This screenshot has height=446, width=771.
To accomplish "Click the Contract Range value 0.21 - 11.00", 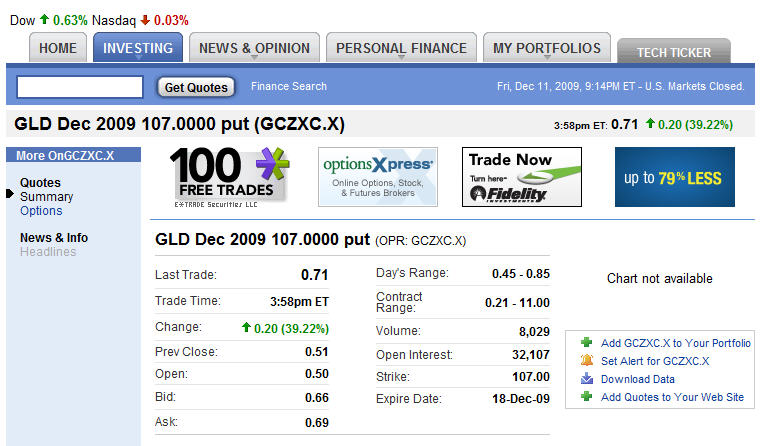I will pyautogui.click(x=517, y=302).
